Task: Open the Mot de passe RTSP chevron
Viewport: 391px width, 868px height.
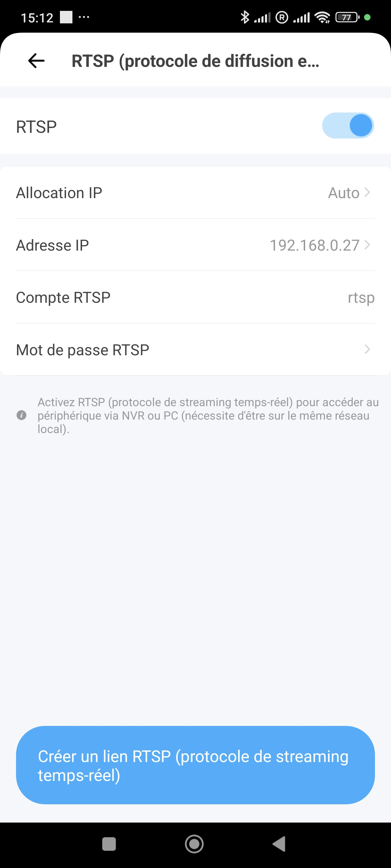Action: pyautogui.click(x=367, y=350)
